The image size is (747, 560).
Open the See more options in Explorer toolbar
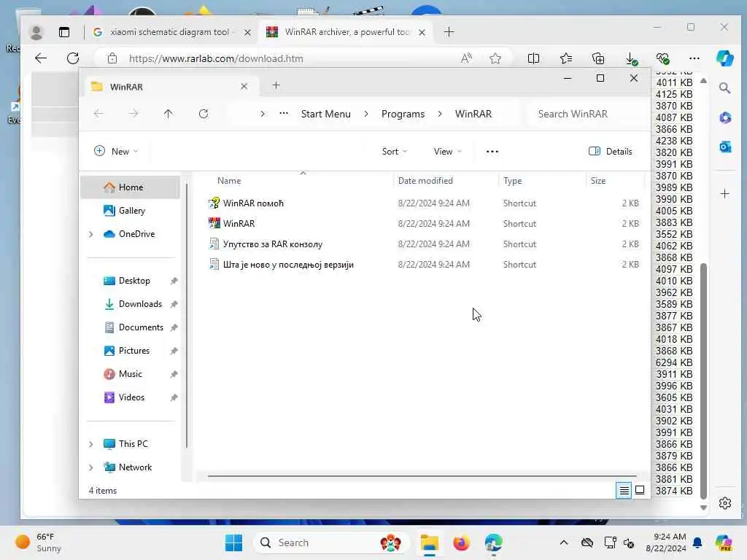tap(492, 152)
